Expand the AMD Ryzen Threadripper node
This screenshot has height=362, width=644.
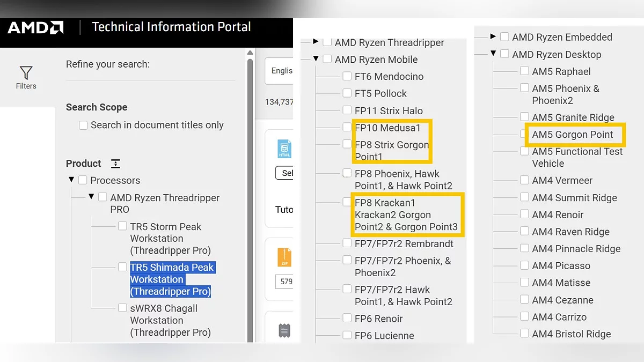click(316, 42)
